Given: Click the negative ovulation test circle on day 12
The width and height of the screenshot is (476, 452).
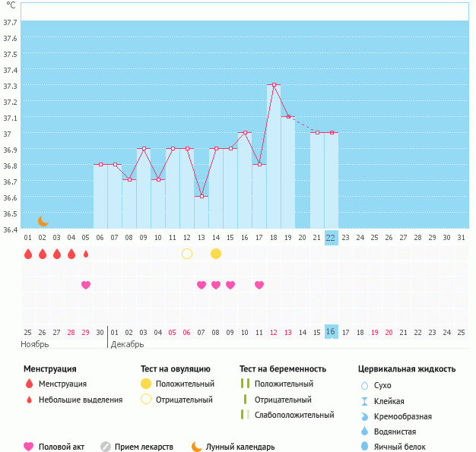Looking at the screenshot, I should [x=187, y=254].
